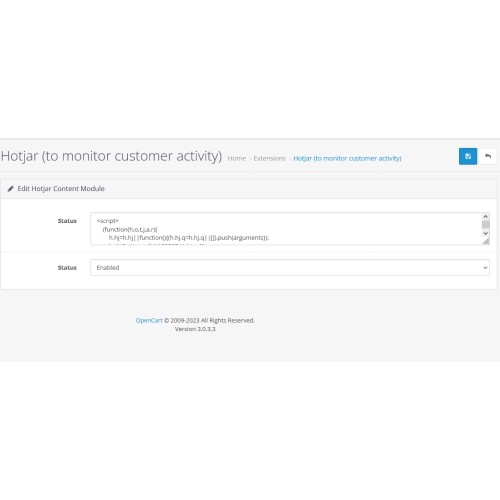Click the back arrow Cancel icon
The image size is (500, 500).
pos(488,156)
